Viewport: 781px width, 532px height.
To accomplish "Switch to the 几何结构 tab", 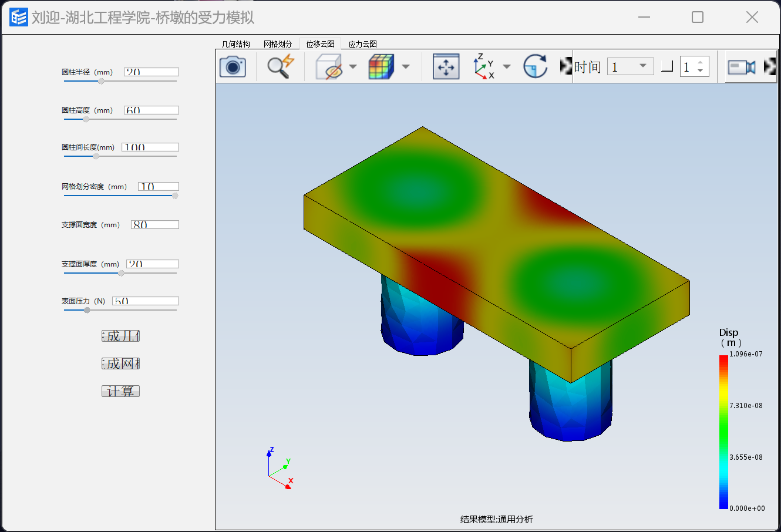I will point(236,44).
